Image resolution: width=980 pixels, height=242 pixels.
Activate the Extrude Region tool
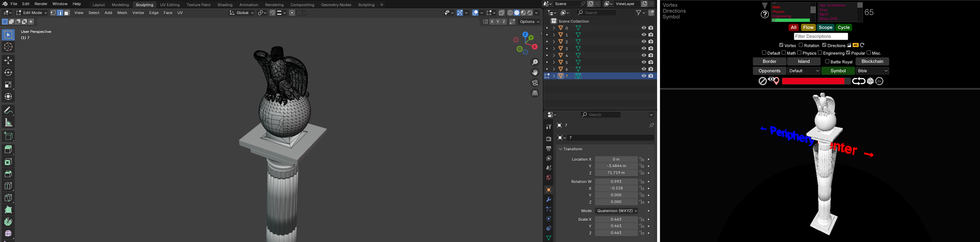[8, 150]
